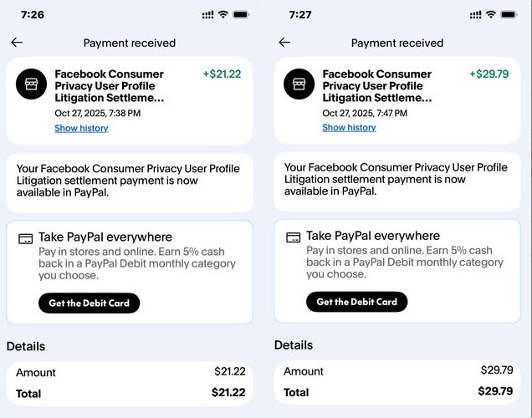Screen dimensions: 532x418
Task: Tap merchant store icon beside $29.79 payment
Action: 299,83
